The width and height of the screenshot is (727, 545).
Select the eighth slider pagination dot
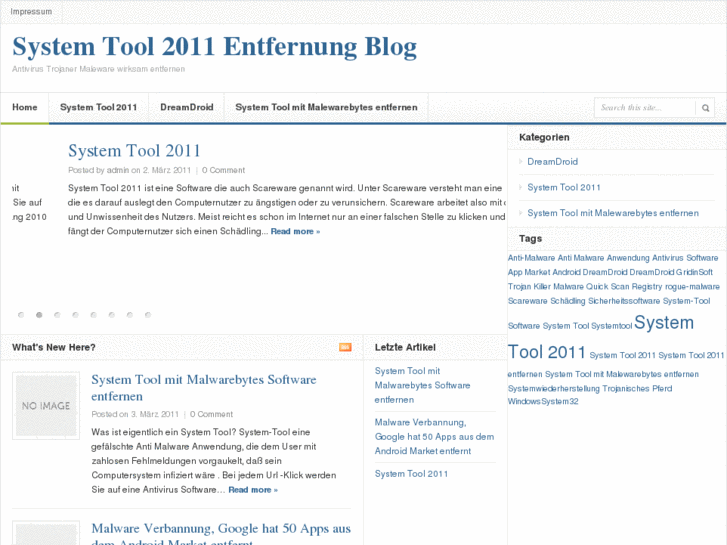(x=147, y=315)
